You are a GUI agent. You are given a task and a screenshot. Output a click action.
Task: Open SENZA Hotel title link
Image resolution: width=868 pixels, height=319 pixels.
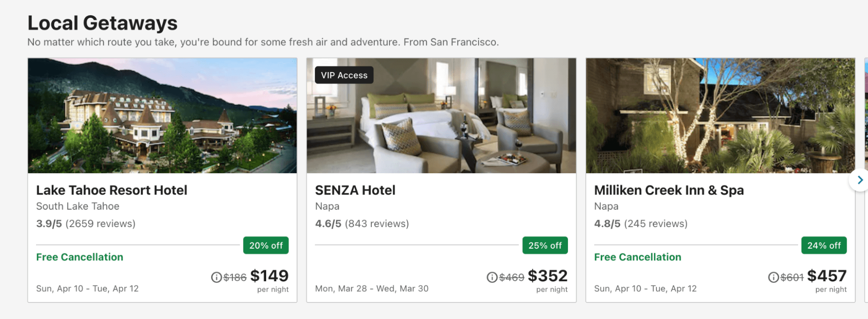click(355, 190)
